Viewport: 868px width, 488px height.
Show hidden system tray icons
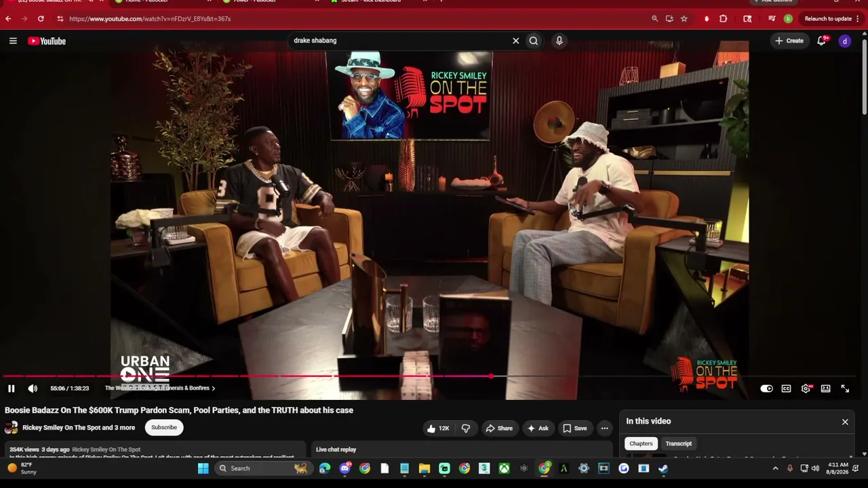point(776,468)
